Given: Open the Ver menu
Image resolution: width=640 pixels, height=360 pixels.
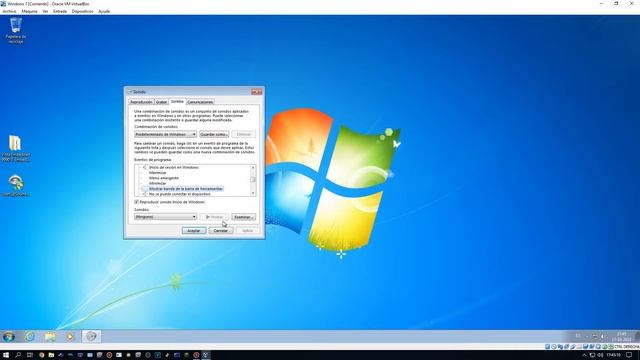Looking at the screenshot, I should pyautogui.click(x=45, y=11).
